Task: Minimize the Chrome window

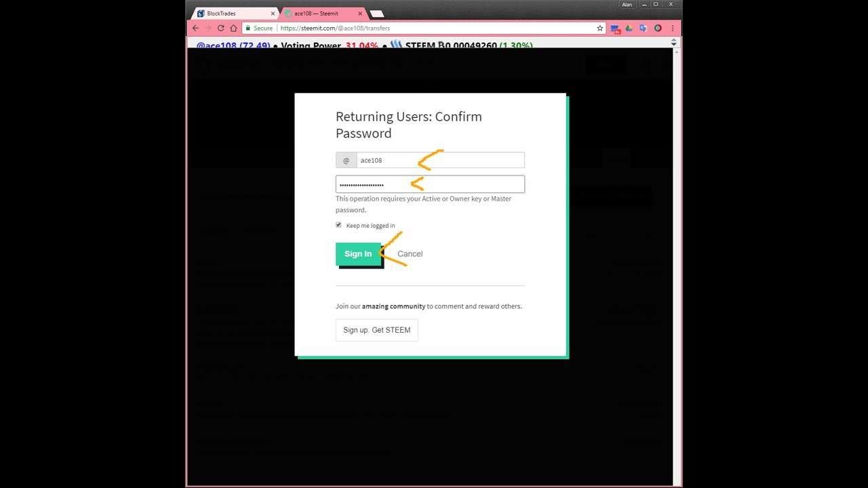Action: (x=644, y=5)
